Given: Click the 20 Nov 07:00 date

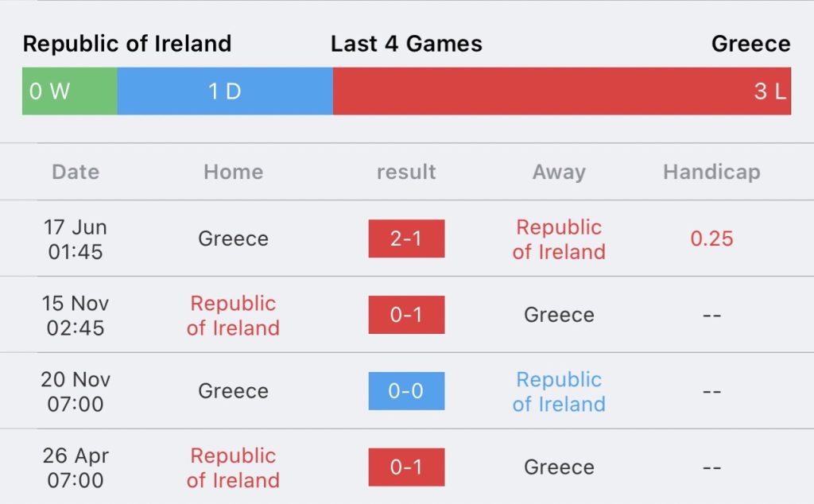Looking at the screenshot, I should (x=76, y=391).
